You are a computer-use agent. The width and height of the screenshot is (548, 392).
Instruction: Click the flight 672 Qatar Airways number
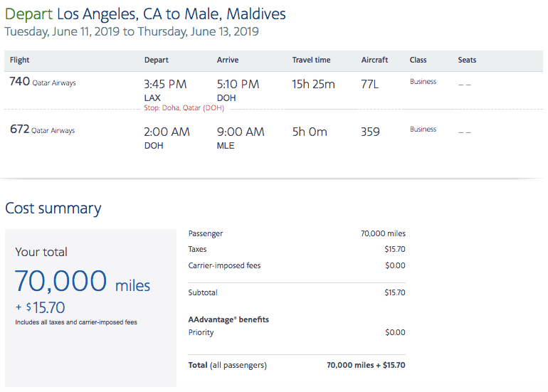(20, 130)
